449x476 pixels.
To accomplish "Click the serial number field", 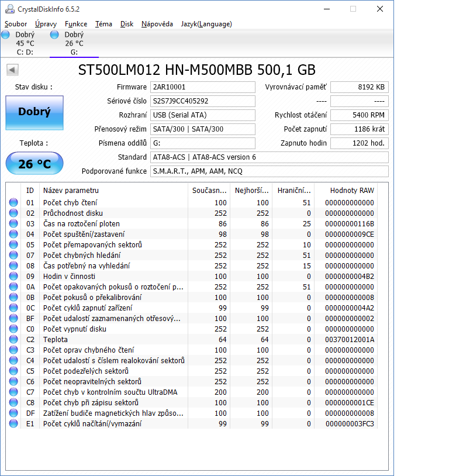I will pyautogui.click(x=202, y=101).
